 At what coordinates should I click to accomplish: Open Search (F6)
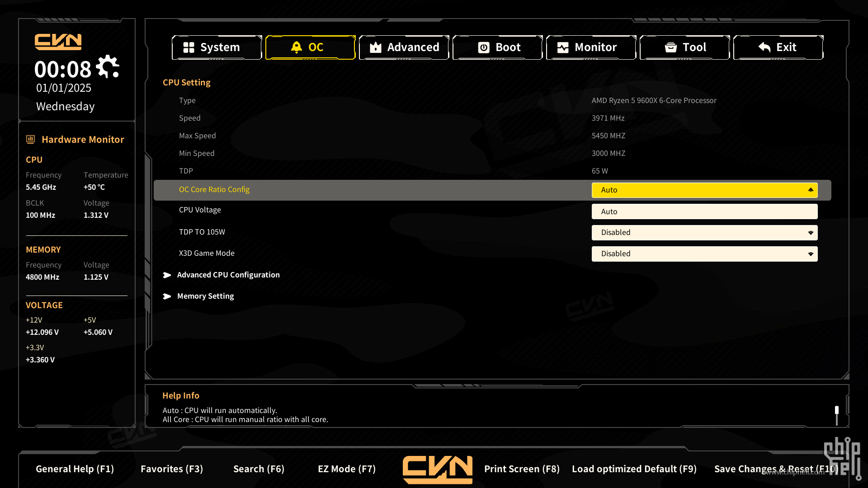pyautogui.click(x=259, y=469)
